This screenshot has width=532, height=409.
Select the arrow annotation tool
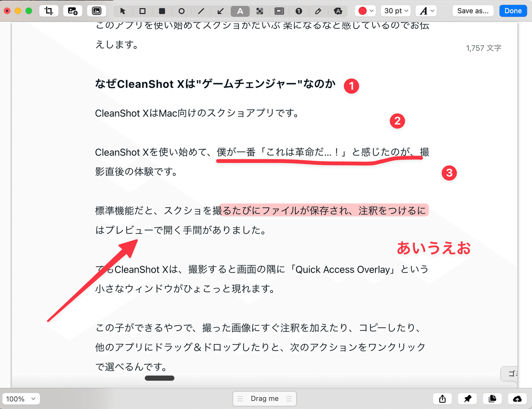(x=220, y=10)
